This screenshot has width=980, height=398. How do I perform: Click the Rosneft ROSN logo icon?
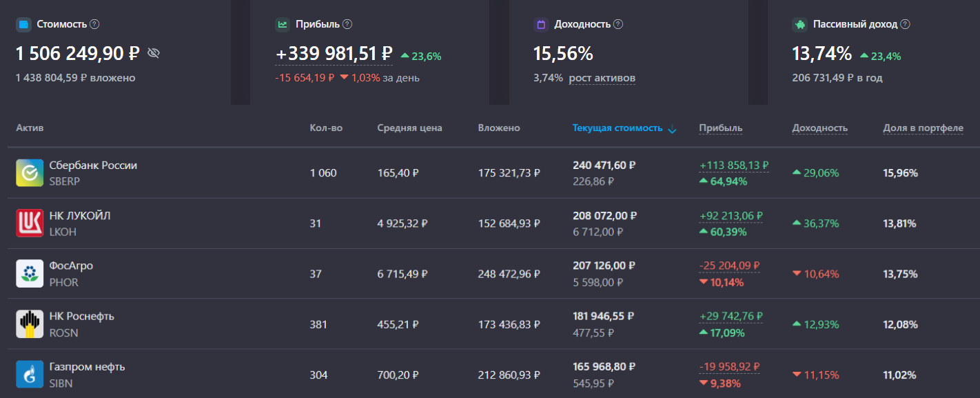click(30, 324)
